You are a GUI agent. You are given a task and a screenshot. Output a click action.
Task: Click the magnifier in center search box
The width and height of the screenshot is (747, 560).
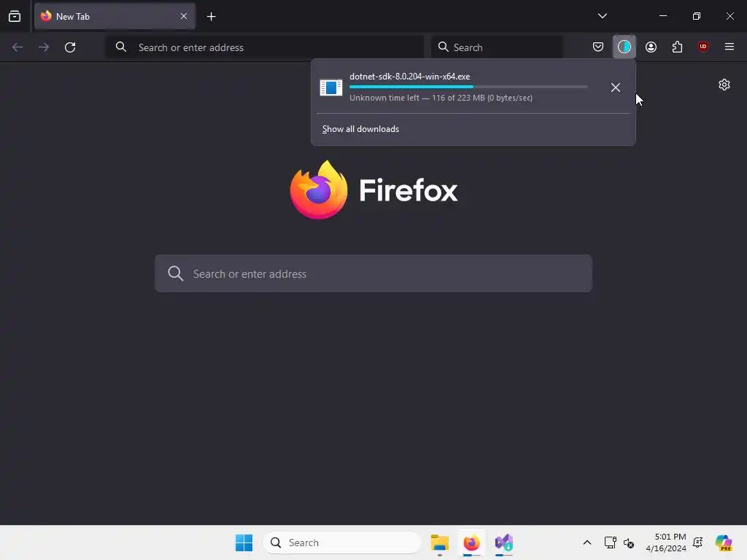click(x=175, y=273)
